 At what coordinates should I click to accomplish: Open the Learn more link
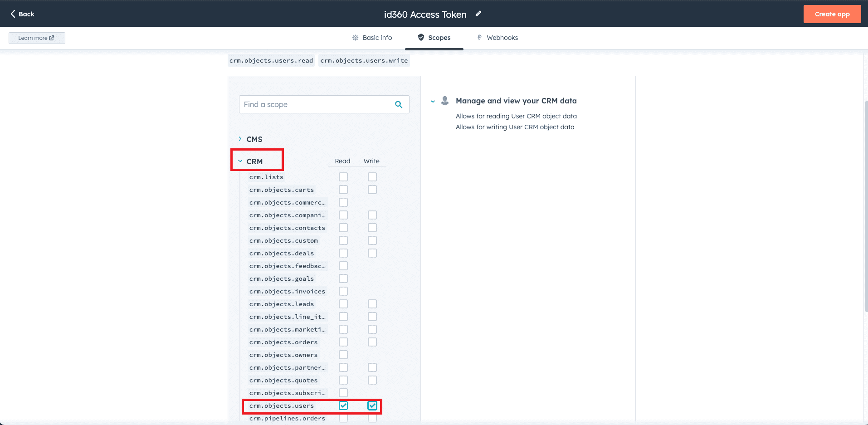tap(37, 38)
